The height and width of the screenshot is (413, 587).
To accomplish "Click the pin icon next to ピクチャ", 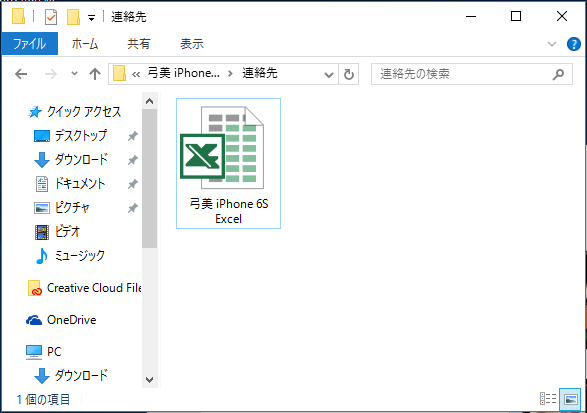I will 133,208.
